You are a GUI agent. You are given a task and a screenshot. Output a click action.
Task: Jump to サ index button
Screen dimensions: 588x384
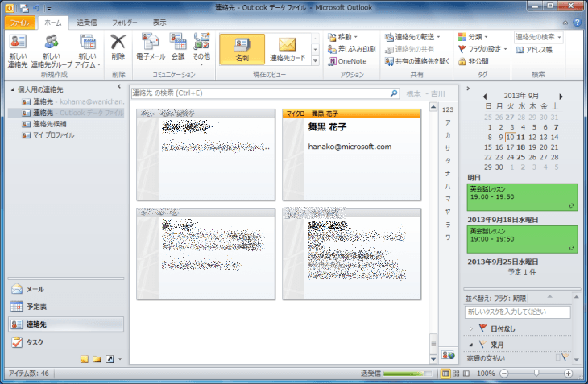(448, 148)
